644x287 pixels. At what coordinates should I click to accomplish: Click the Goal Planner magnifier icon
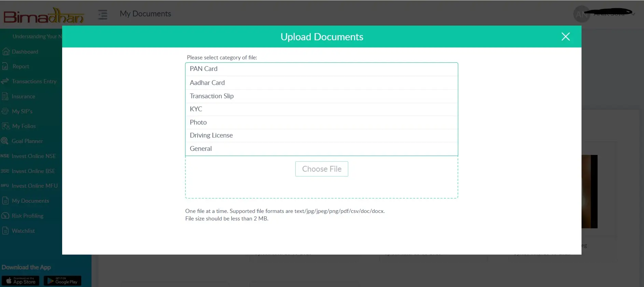click(x=5, y=141)
